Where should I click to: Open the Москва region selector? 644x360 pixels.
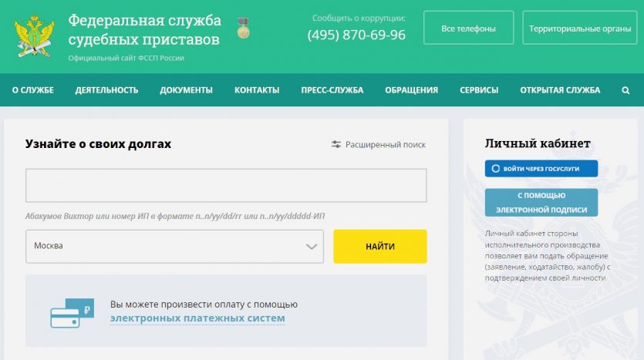(x=174, y=246)
